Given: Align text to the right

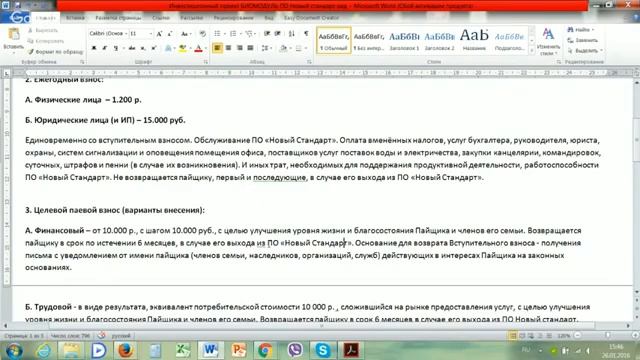Looking at the screenshot, I should pyautogui.click(x=240, y=48).
